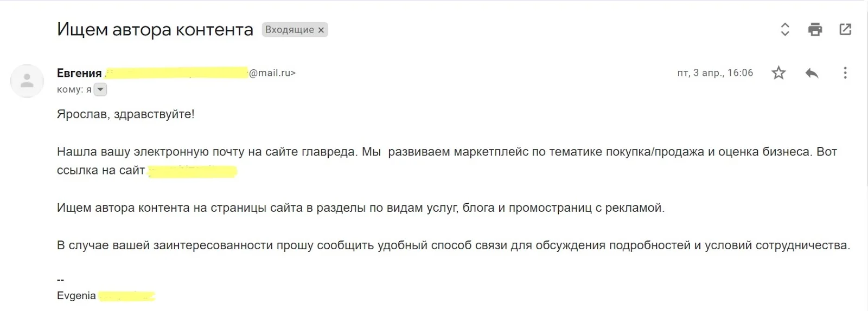Click the sender's avatar picture
Viewport: 868px width, 311px height.
[27, 81]
